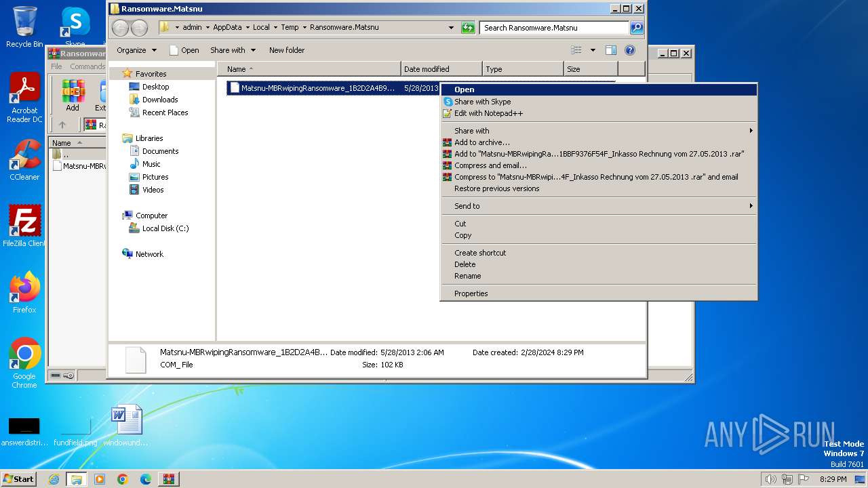This screenshot has height=488, width=868.
Task: Switch to the WinRAR taskbar button
Action: point(169,479)
